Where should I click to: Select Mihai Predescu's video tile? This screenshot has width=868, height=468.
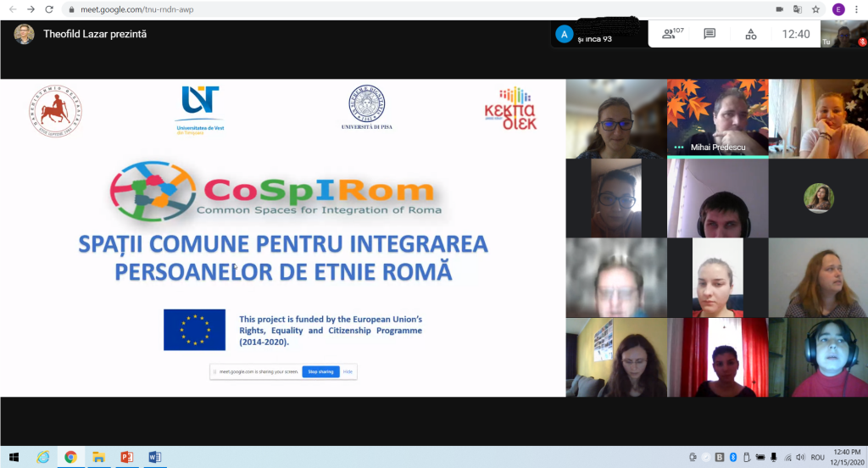(717, 119)
